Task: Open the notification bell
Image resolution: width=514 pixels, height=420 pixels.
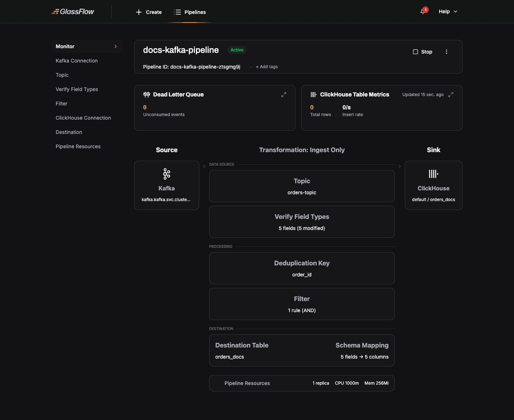Action: click(x=423, y=11)
